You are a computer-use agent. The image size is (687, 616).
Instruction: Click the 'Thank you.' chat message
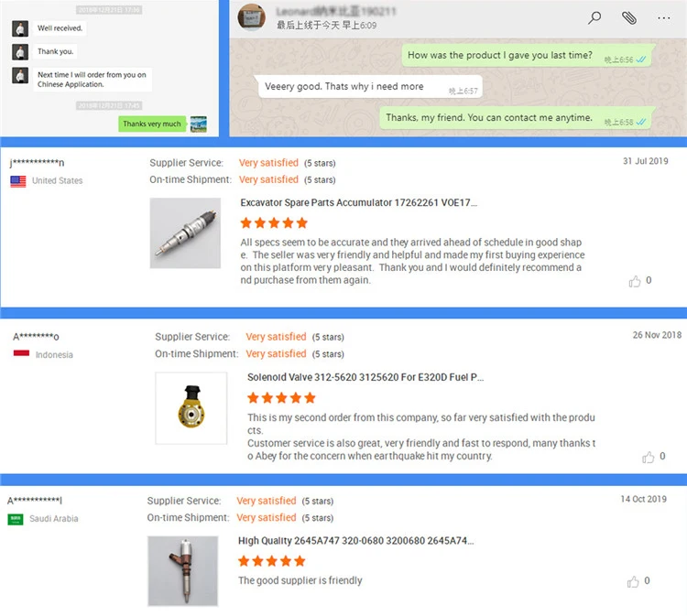click(x=55, y=51)
